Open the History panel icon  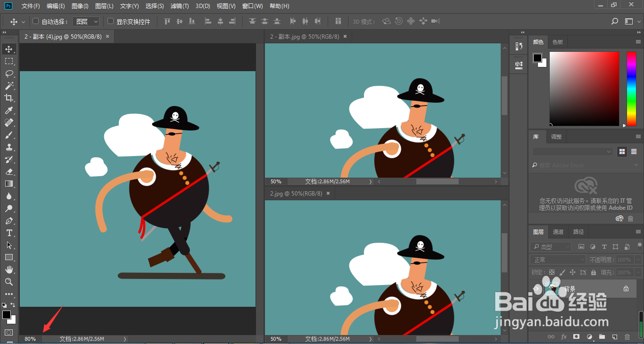click(x=519, y=46)
